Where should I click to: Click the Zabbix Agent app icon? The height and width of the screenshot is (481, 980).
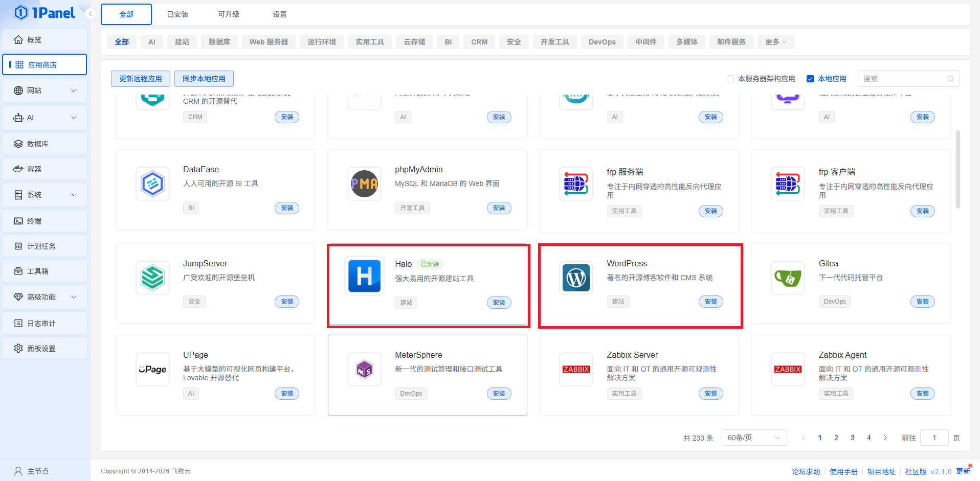tap(788, 369)
